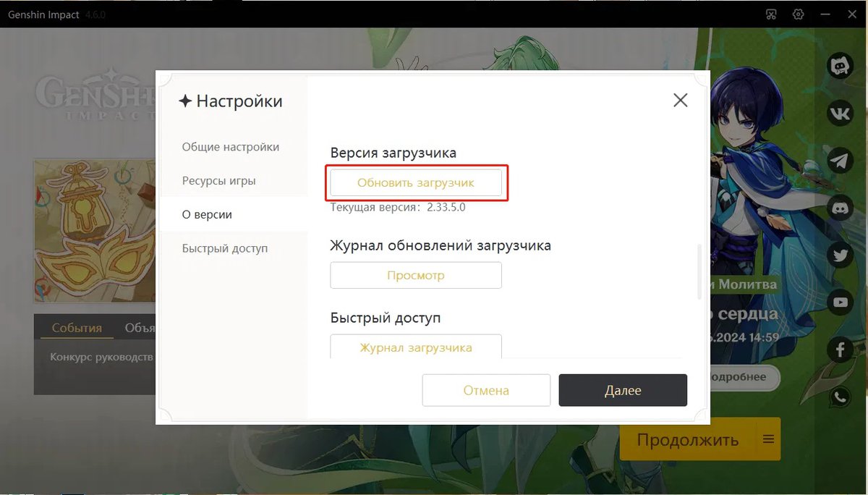Open the VK social link icon

(x=840, y=114)
